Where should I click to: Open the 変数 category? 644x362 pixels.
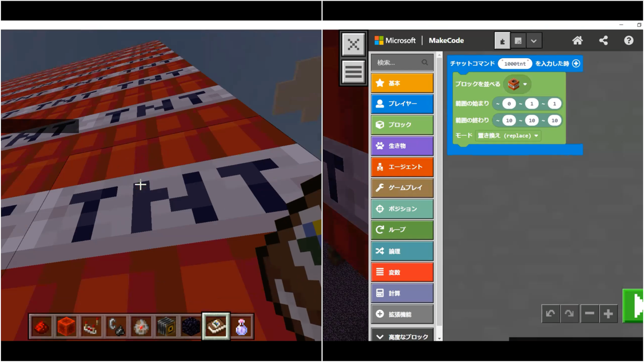(x=402, y=272)
